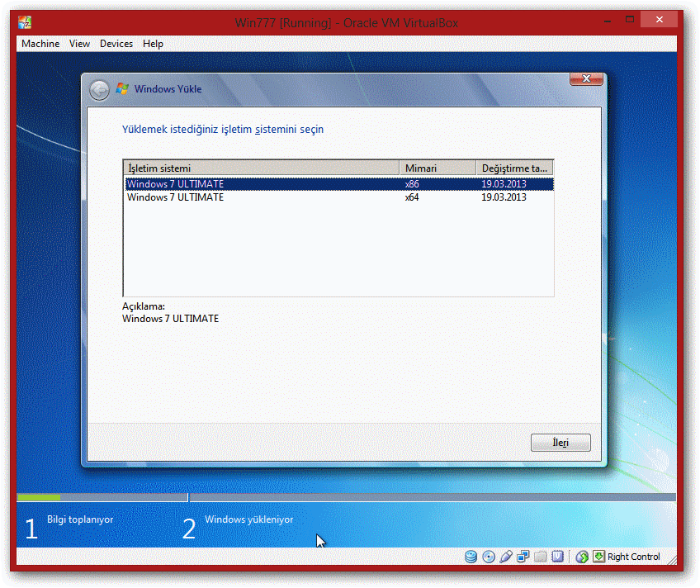Click the Windows yükleniyor step label

click(x=248, y=519)
